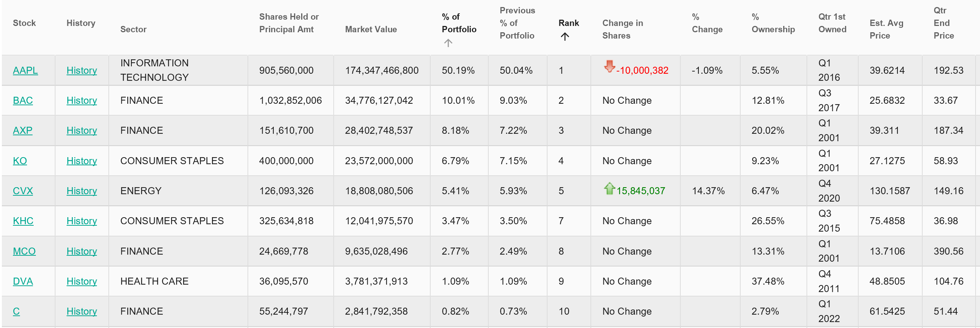The width and height of the screenshot is (980, 328).
Task: View History for the KO row
Action: (x=81, y=161)
